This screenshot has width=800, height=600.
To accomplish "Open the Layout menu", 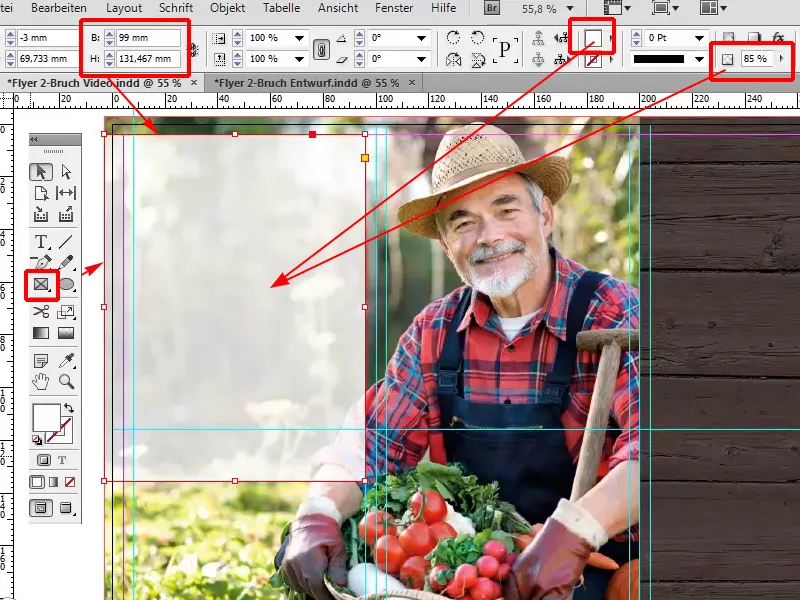I will (124, 8).
